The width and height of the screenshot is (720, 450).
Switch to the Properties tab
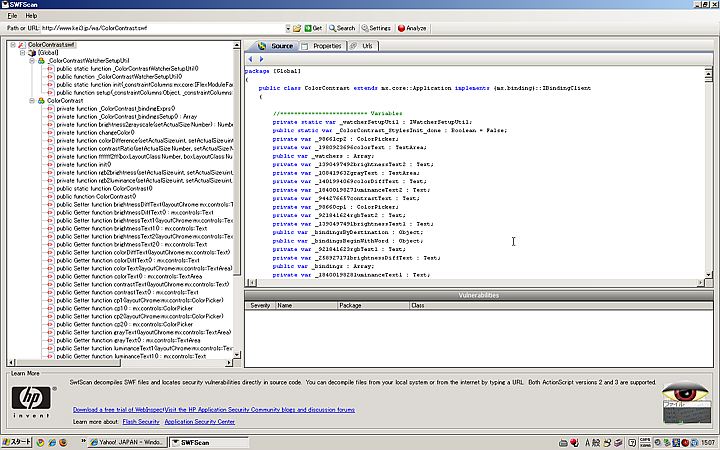323,46
